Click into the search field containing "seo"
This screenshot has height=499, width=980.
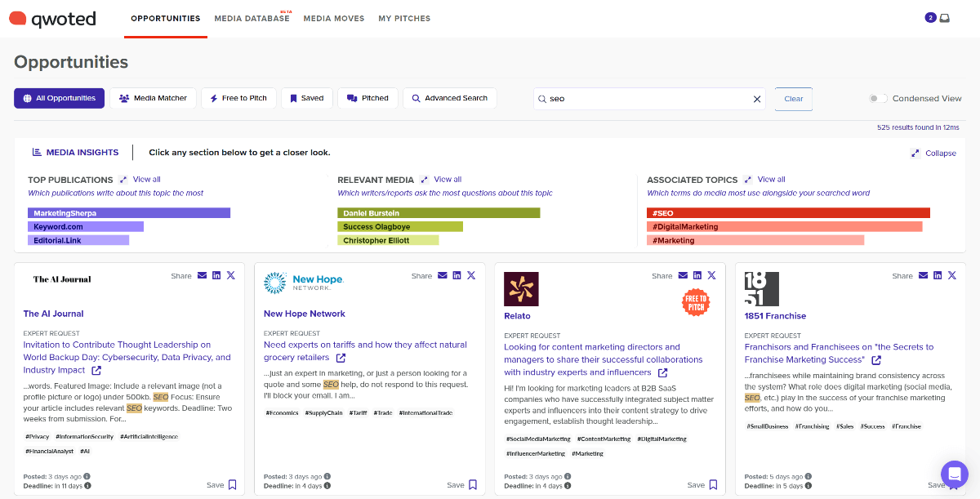[649, 99]
